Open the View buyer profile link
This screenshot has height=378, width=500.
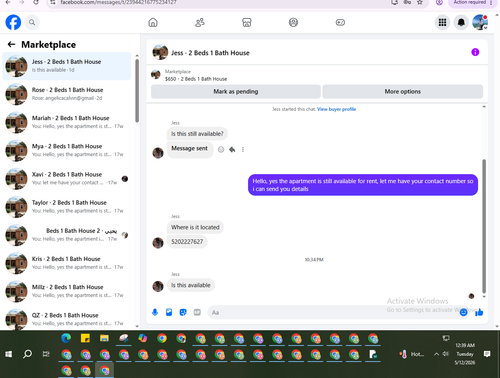tap(336, 109)
